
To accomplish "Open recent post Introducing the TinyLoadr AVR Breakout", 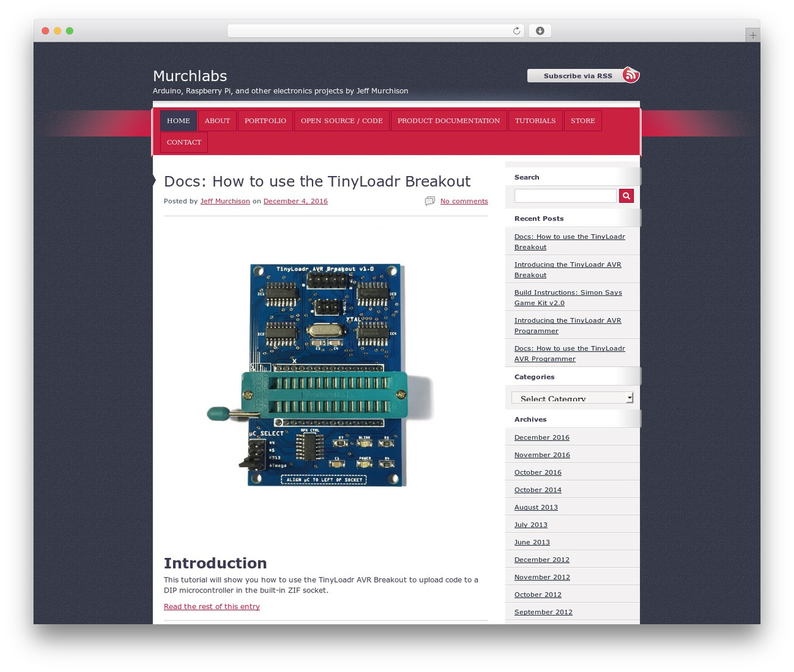I will coord(568,270).
